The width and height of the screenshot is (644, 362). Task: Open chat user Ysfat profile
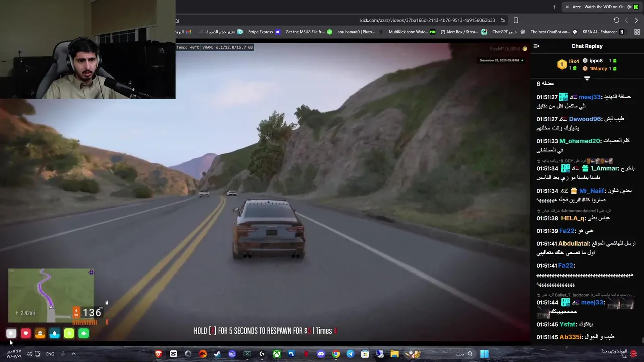[568, 325]
